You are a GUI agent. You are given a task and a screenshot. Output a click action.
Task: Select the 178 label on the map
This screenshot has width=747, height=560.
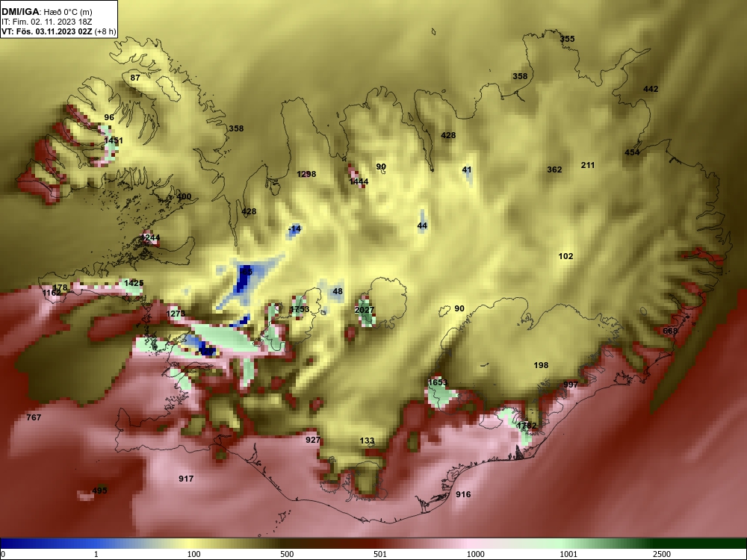point(60,287)
